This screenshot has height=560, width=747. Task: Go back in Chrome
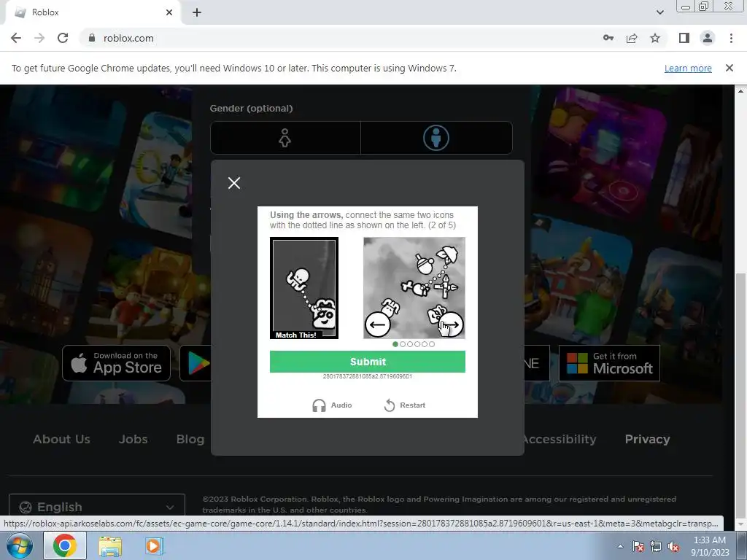[x=16, y=38]
